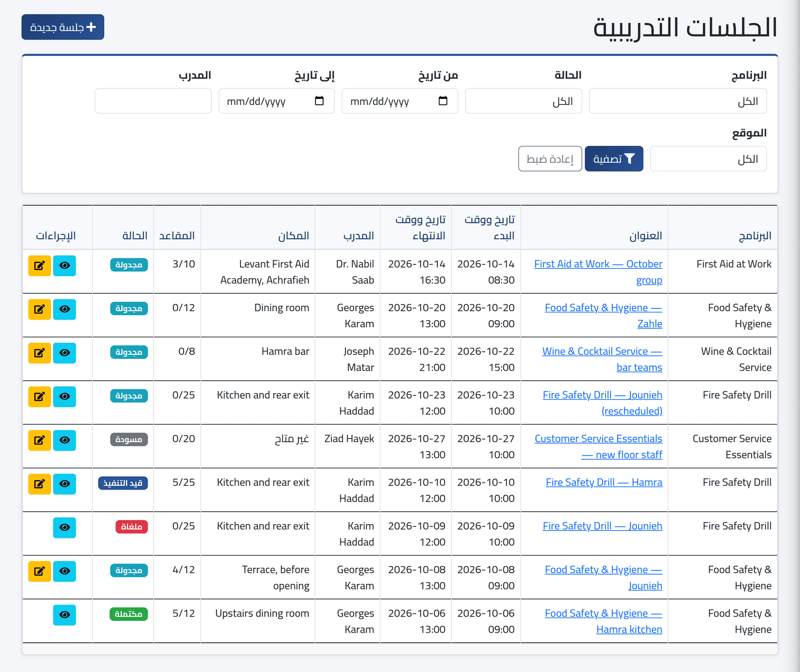Create a new session with جلسة جديدة

[x=63, y=27]
